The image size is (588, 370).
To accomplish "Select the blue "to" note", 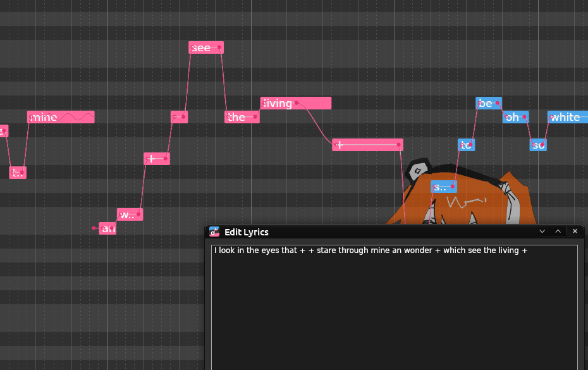I will pyautogui.click(x=466, y=145).
